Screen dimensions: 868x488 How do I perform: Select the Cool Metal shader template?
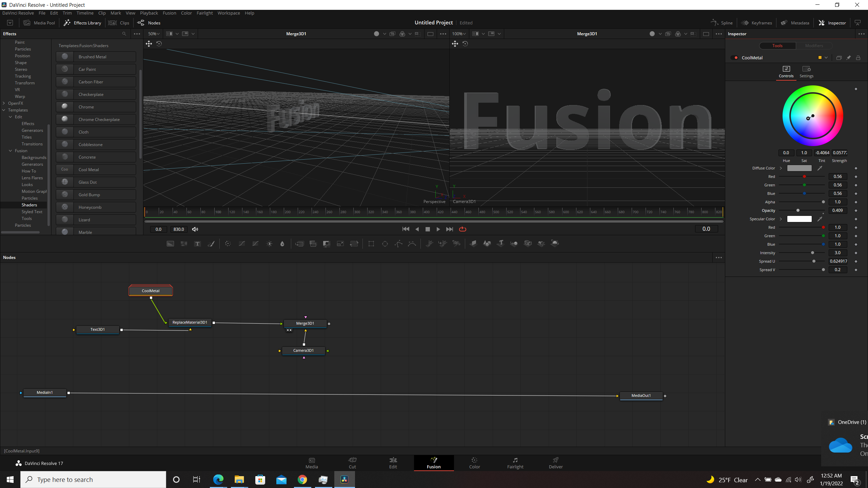pos(96,169)
